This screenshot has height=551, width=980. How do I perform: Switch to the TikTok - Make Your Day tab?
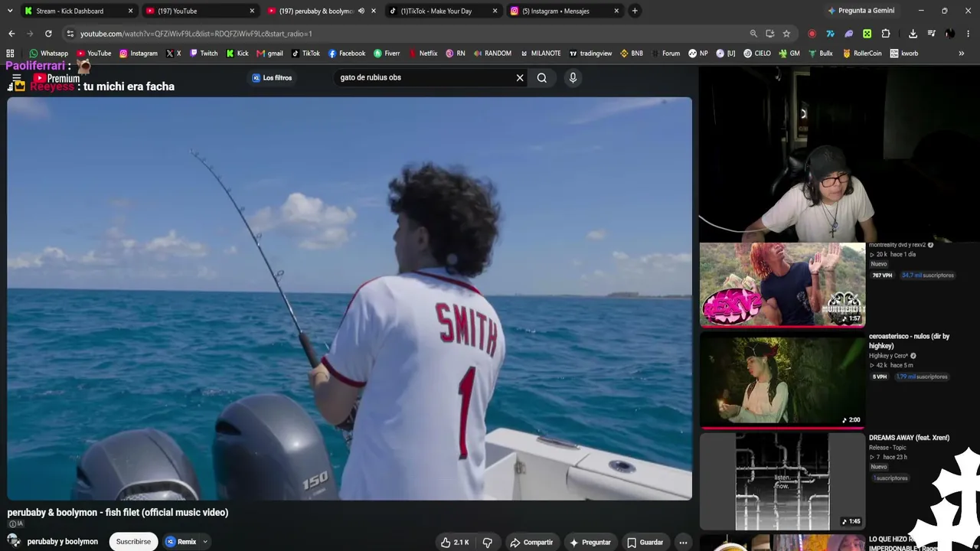443,11
